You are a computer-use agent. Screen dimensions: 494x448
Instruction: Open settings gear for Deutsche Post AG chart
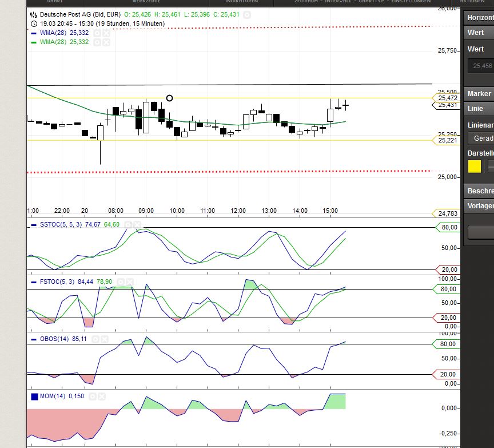coord(247,14)
